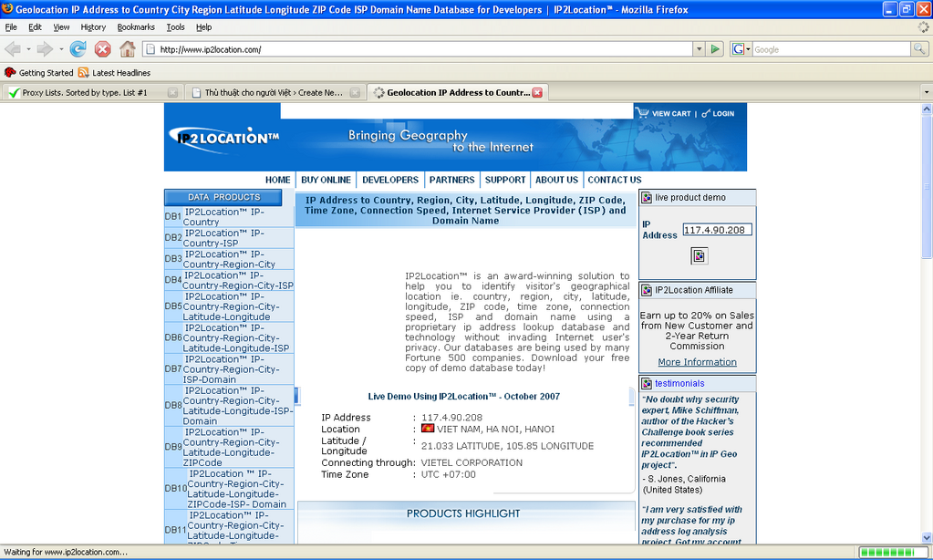
Task: Click the page icon in address bar
Action: tap(150, 49)
